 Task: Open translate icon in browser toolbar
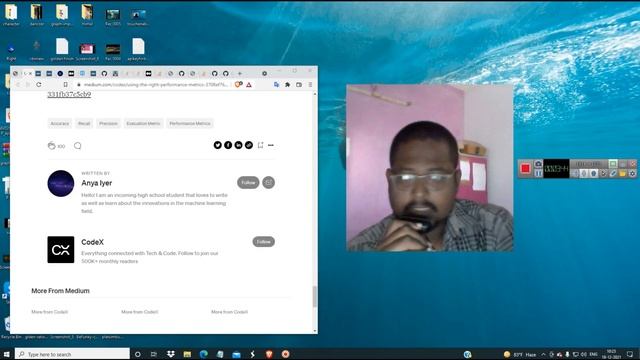(276, 84)
